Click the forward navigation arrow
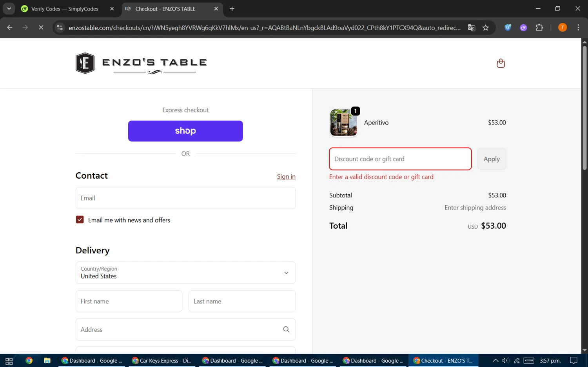588x367 pixels. click(25, 27)
